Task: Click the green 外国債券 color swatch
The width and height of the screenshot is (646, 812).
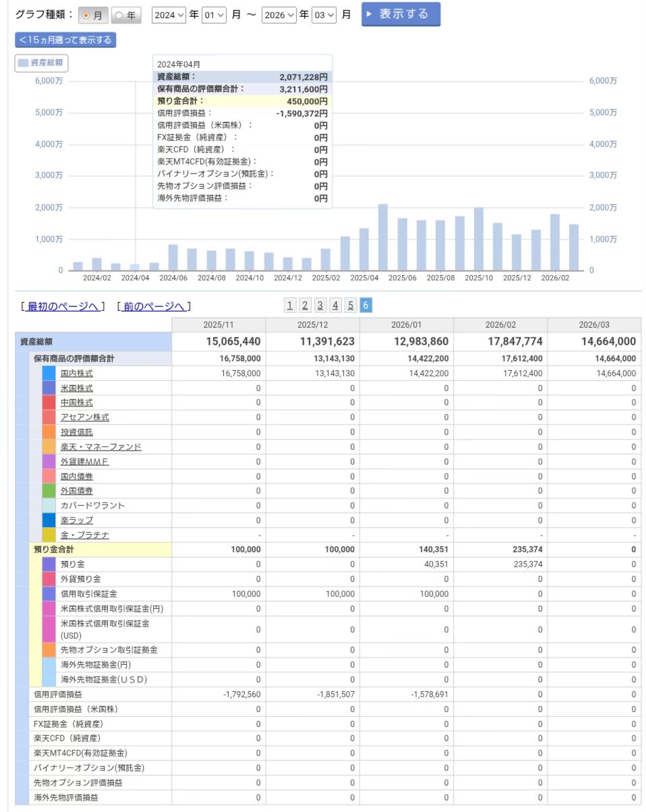Action: (49, 491)
